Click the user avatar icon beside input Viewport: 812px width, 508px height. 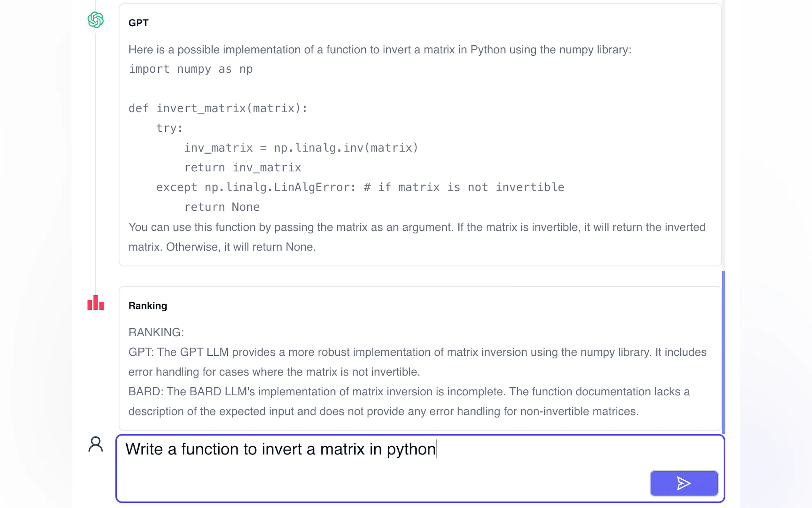[x=95, y=444]
